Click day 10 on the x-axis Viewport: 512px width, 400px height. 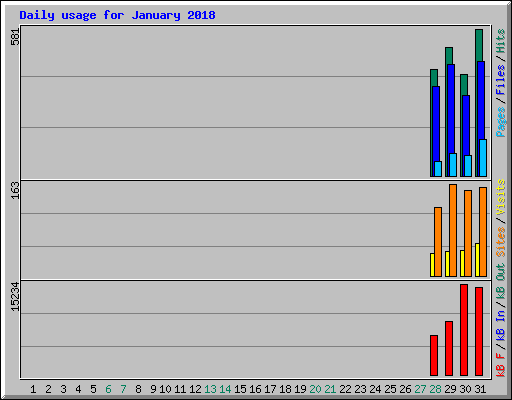pyautogui.click(x=165, y=389)
